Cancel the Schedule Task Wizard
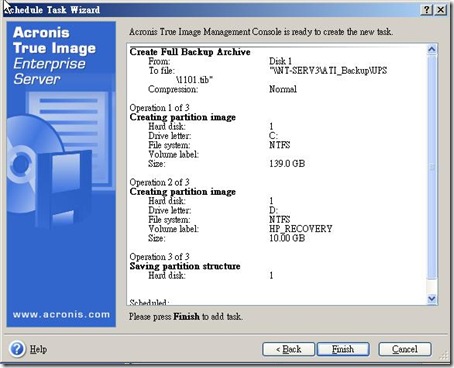The width and height of the screenshot is (454, 368). (405, 349)
